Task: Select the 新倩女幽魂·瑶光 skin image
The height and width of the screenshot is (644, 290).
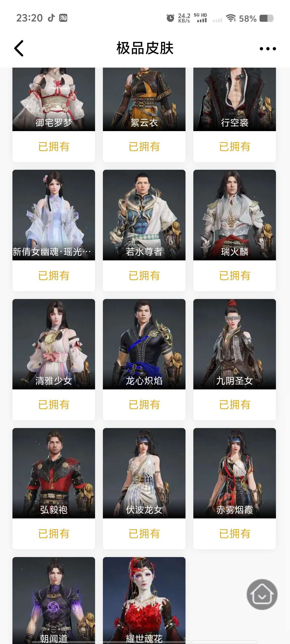Action: [54, 215]
